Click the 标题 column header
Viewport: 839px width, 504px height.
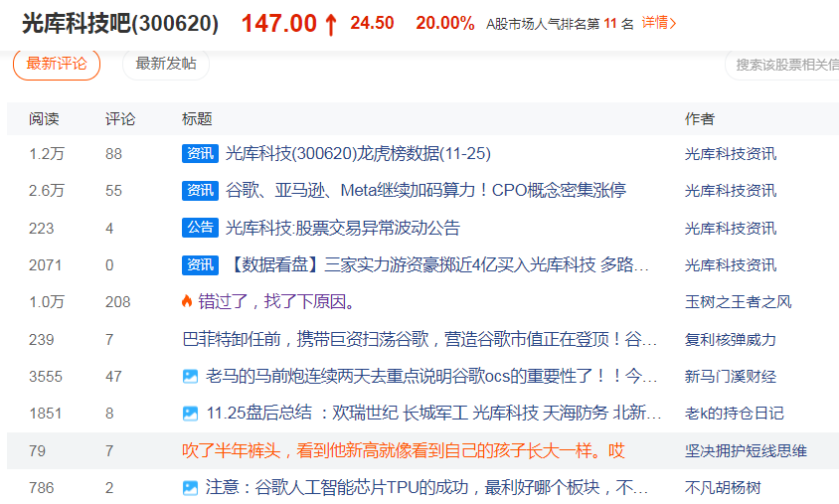(197, 118)
